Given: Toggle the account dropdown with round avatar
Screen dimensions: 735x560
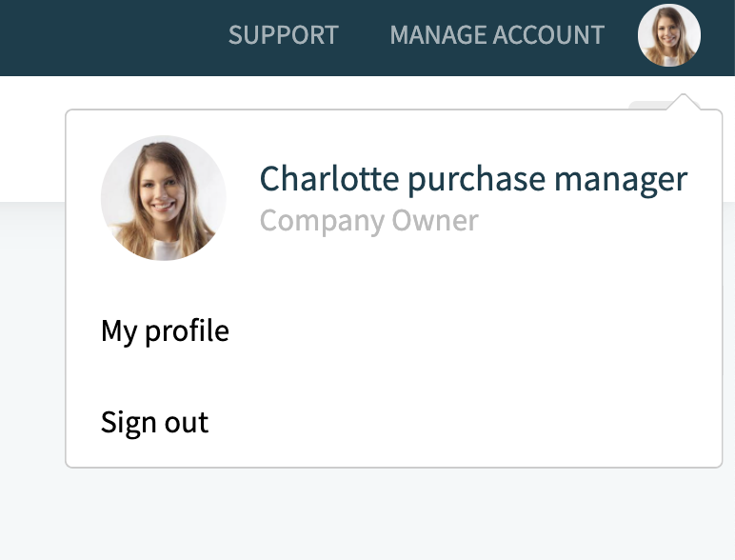Looking at the screenshot, I should pyautogui.click(x=669, y=35).
